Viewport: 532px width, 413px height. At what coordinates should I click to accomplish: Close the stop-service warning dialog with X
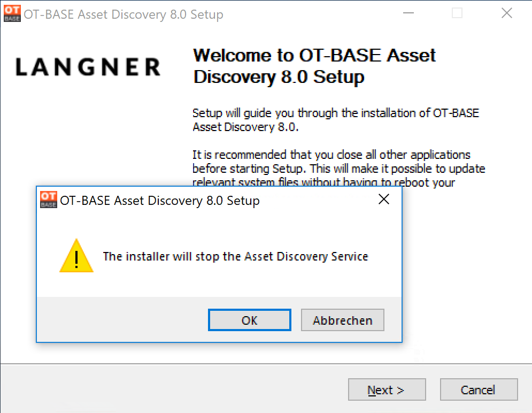click(x=384, y=199)
